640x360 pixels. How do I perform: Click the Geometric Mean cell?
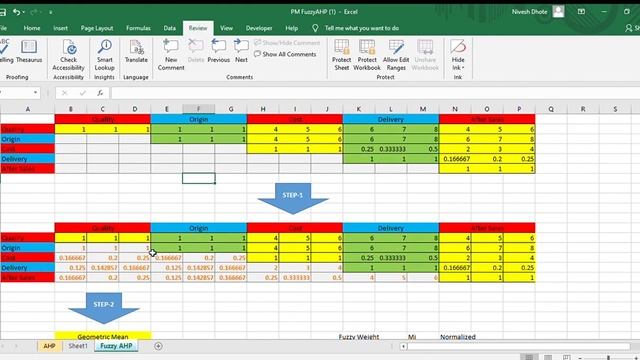103,336
